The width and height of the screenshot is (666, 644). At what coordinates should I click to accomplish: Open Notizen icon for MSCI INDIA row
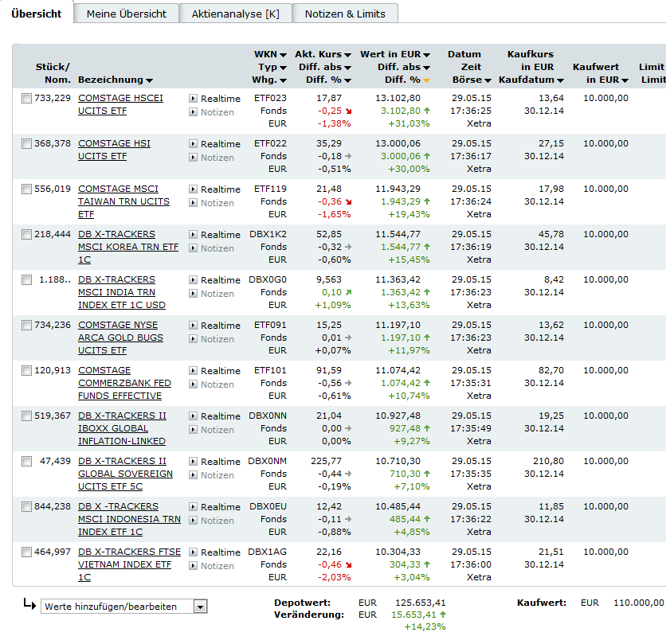(193, 294)
